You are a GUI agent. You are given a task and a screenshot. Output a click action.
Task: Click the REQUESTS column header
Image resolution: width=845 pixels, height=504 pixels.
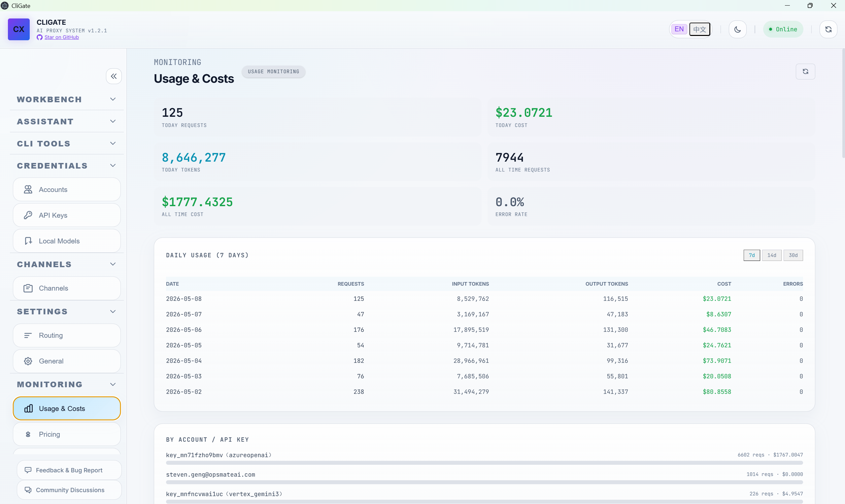point(351,284)
